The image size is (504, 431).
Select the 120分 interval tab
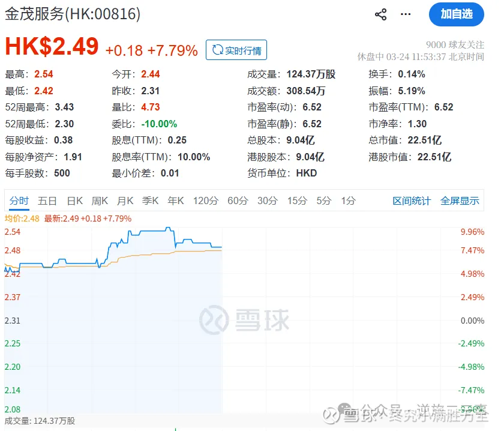click(205, 201)
